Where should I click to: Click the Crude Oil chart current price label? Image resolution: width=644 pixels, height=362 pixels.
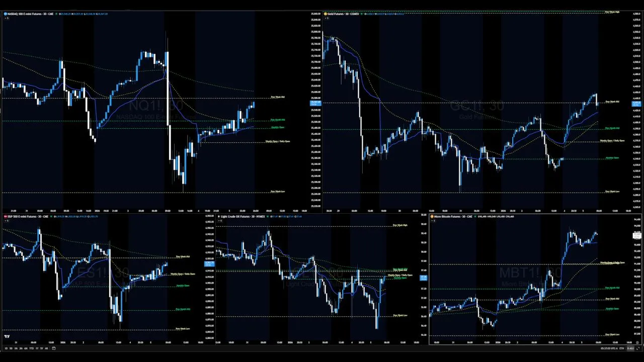click(424, 278)
